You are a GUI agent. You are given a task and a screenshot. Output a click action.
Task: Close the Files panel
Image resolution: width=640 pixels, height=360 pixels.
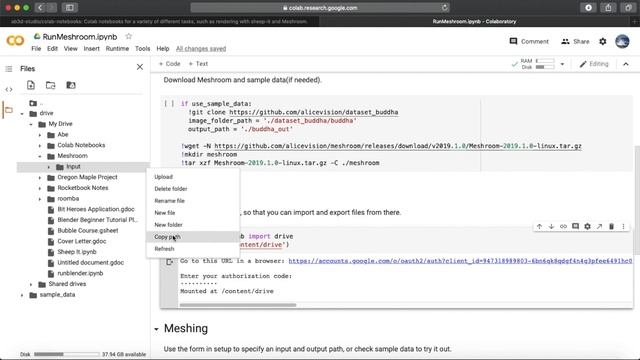(x=140, y=67)
